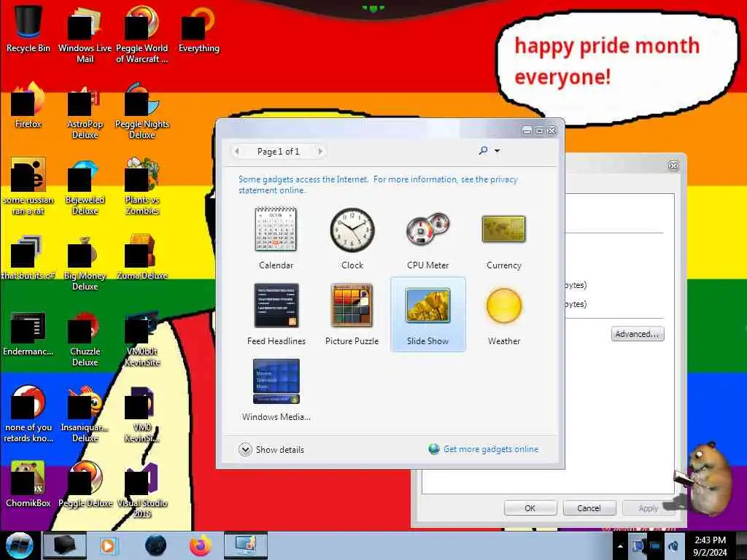Click Cancel in the back dialog
747x560 pixels.
point(589,508)
